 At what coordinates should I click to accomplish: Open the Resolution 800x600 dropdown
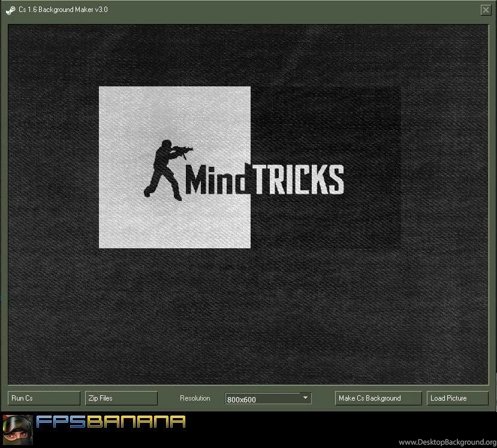coord(268,399)
